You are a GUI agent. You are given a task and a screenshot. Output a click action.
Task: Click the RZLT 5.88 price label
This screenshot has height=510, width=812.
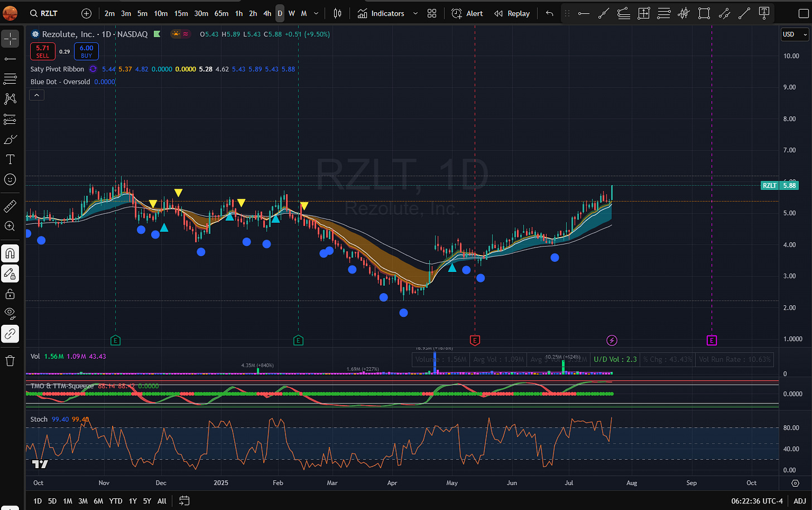click(779, 185)
